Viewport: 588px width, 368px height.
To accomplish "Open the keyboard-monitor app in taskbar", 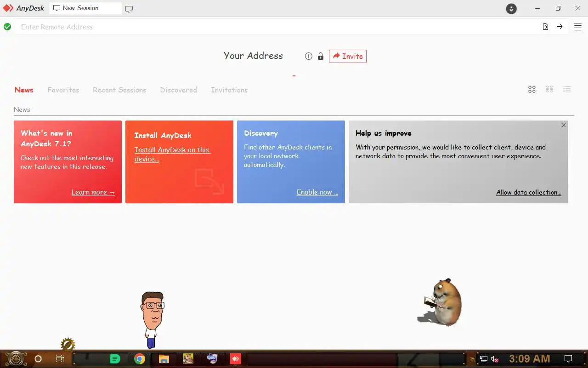I will (212, 358).
